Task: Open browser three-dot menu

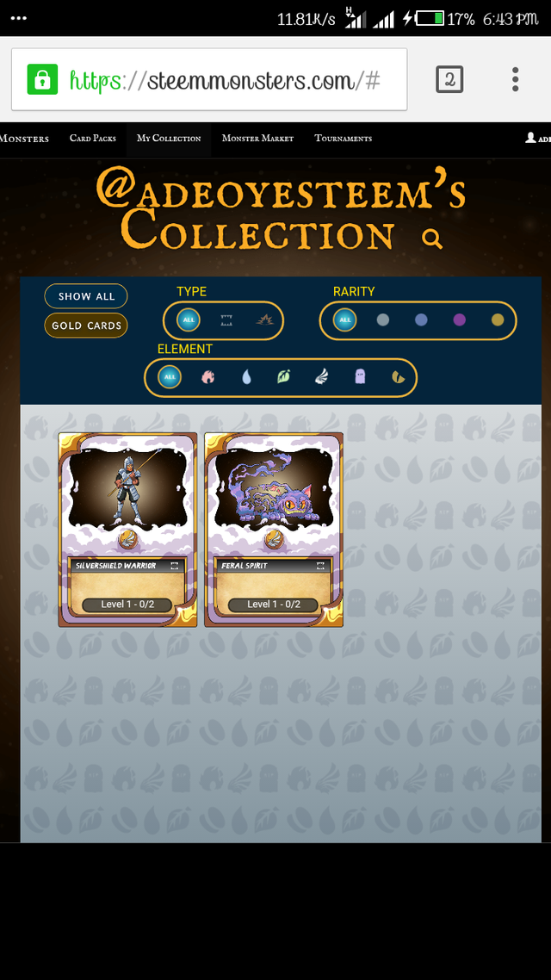Action: click(x=515, y=79)
